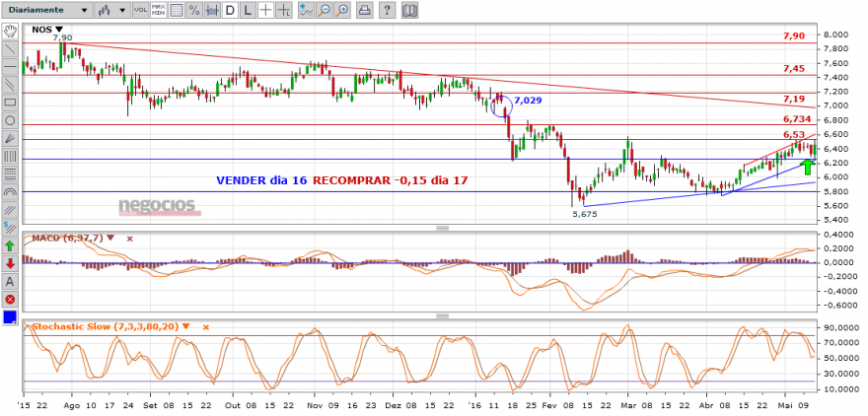The image size is (868, 416).
Task: Click the Stochastic Slow (7,3,3,80,20) label
Action: pyautogui.click(x=106, y=326)
